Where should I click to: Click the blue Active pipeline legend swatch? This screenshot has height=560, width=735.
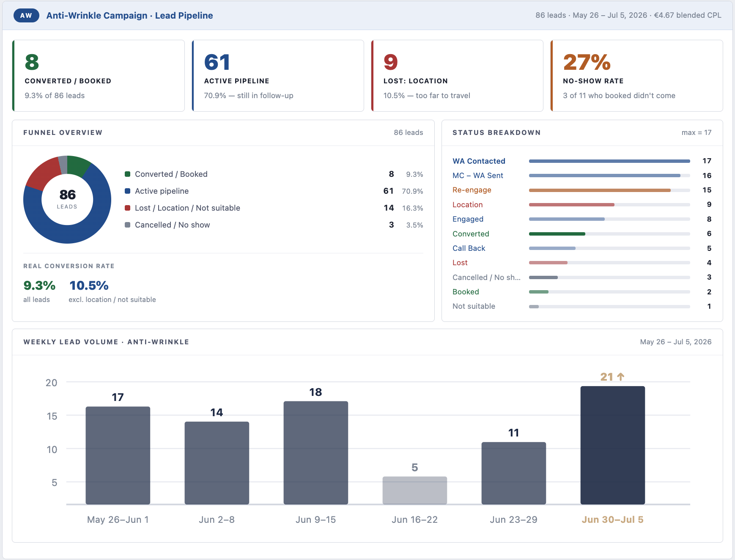[127, 191]
